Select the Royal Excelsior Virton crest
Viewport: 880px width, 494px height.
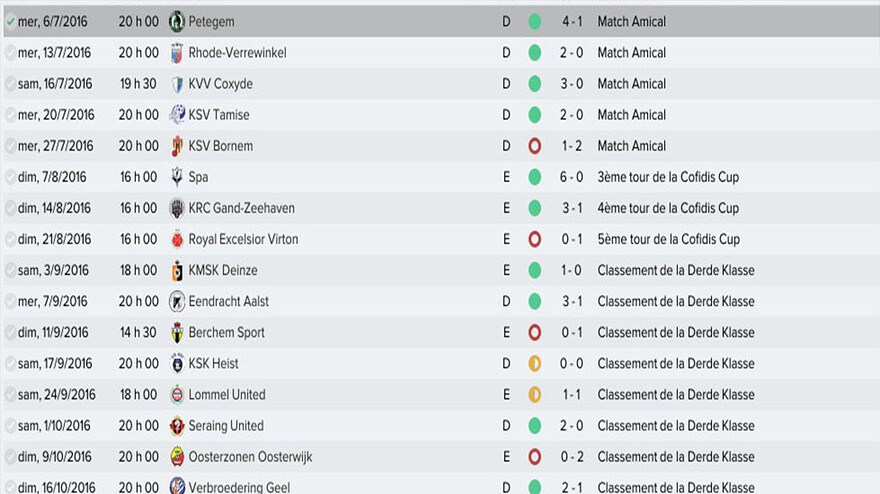(x=177, y=239)
